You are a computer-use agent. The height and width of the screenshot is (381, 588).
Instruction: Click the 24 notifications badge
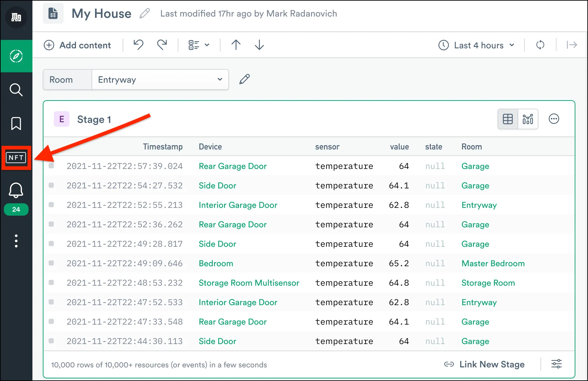tap(16, 209)
